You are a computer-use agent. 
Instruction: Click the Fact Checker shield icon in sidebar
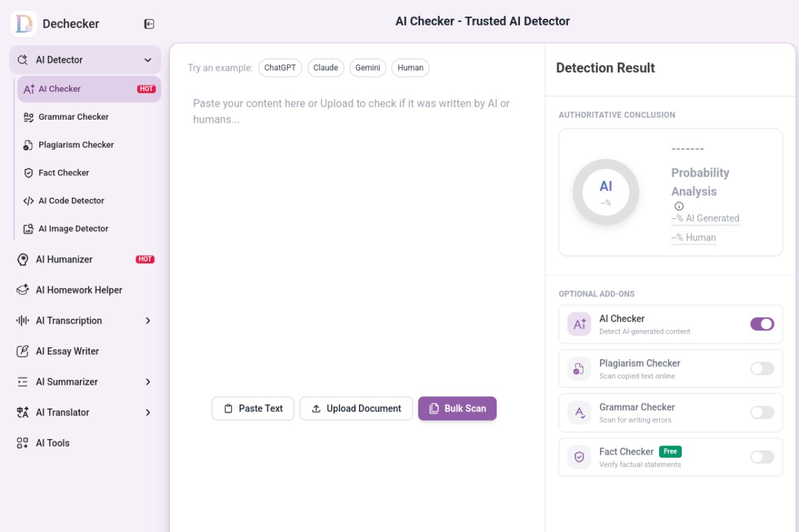[28, 173]
